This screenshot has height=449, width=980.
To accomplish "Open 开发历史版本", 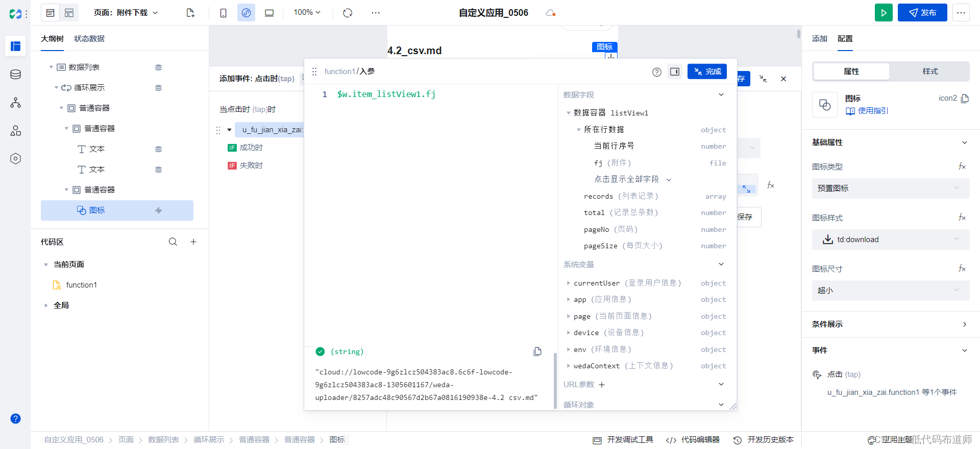I will click(x=764, y=440).
